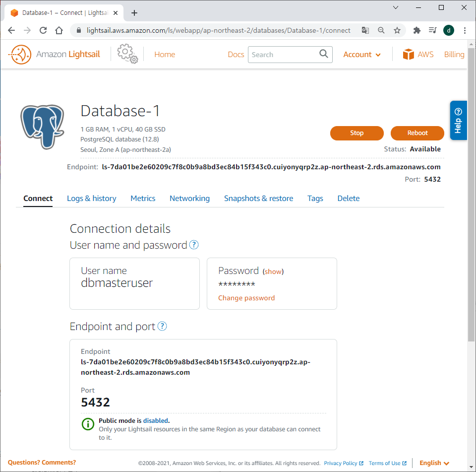The image size is (476, 472).
Task: Open the Chrome profile avatar 'd'
Action: click(x=449, y=30)
